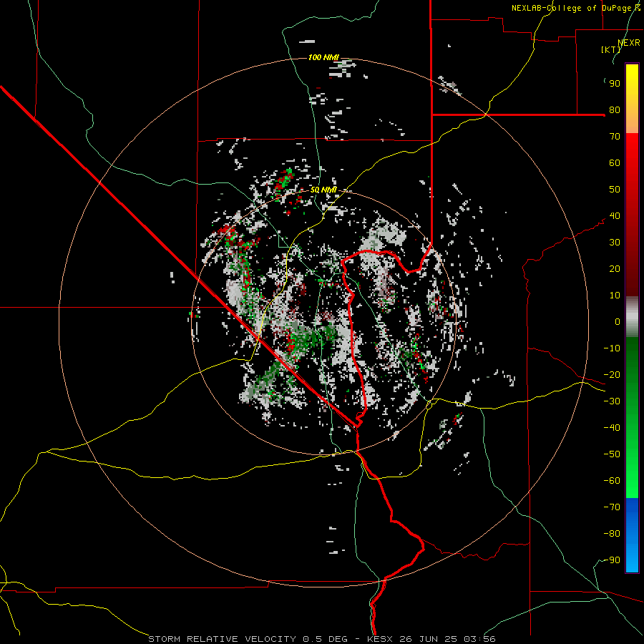
Task: Click the KESX station identifier in caption
Action: (381, 639)
